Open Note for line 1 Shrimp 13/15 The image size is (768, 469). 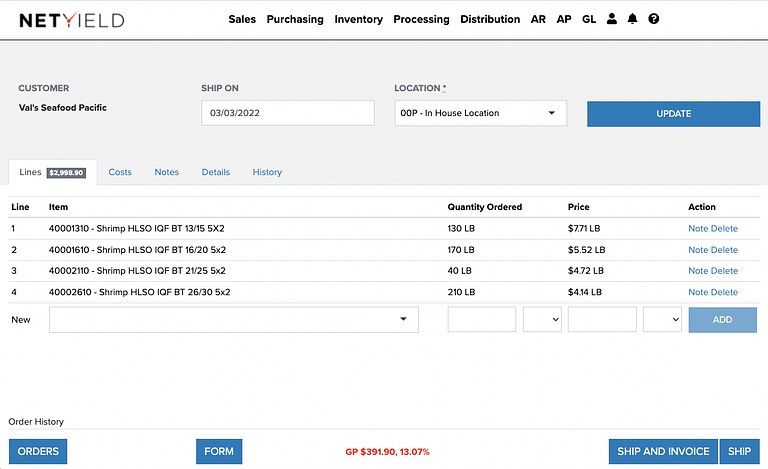pos(698,228)
